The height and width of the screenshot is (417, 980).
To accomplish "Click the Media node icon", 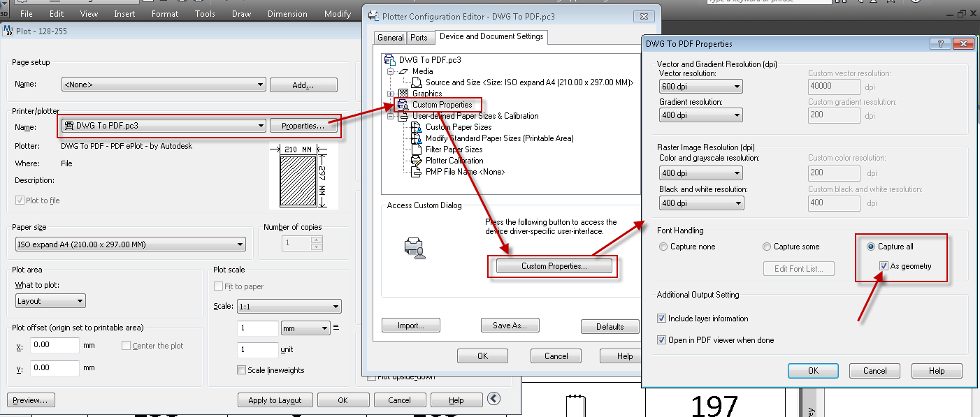I will click(x=403, y=71).
